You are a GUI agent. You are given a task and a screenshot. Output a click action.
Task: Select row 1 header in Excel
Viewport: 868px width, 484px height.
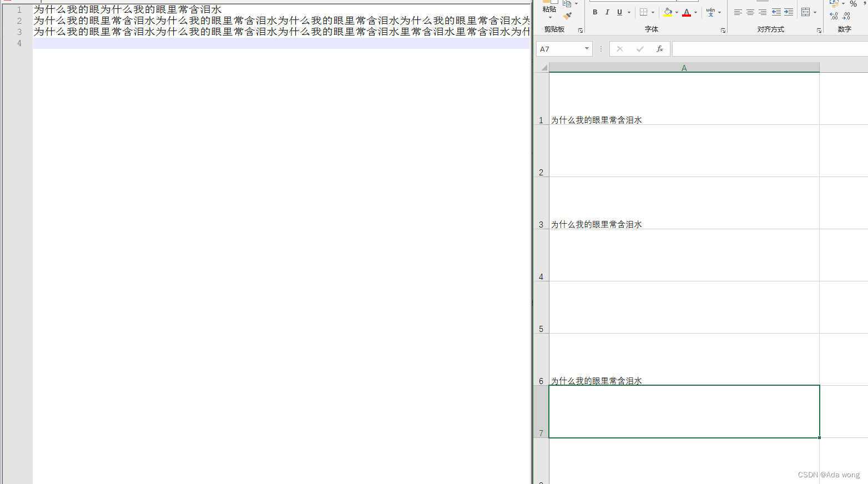[541, 98]
